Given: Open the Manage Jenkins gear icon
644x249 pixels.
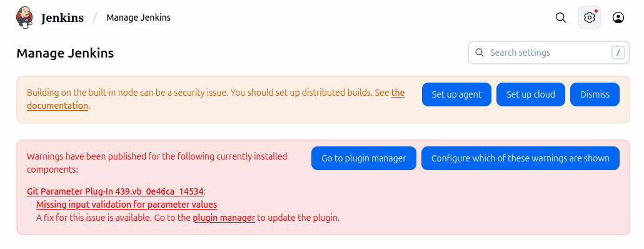Looking at the screenshot, I should [590, 18].
